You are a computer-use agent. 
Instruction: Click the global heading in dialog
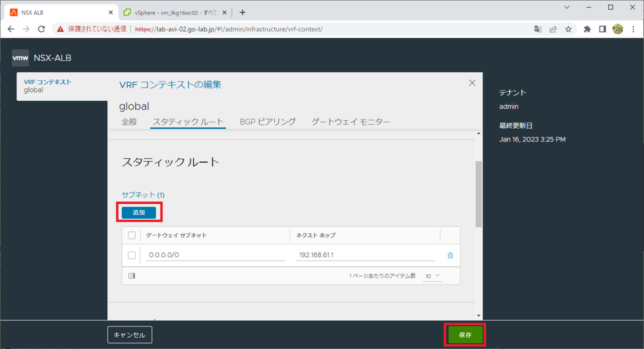pos(134,106)
